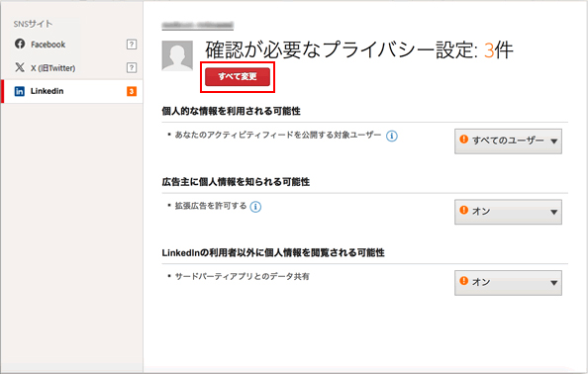Click the arrow of the third-party app dropdown
588x374 pixels.
coord(554,283)
